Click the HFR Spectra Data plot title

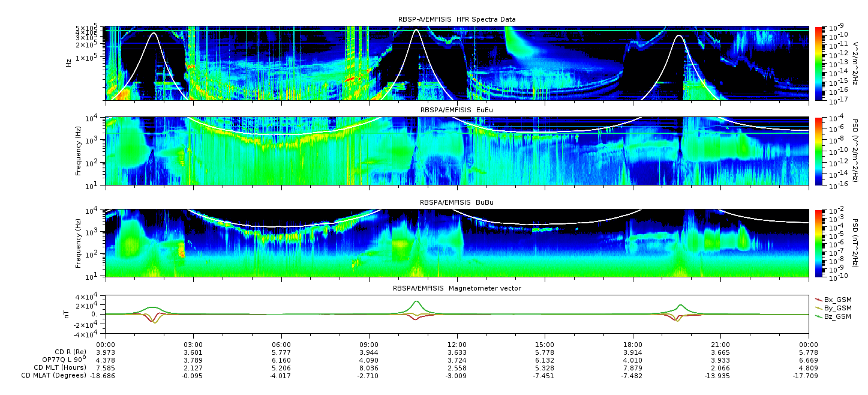(456, 19)
